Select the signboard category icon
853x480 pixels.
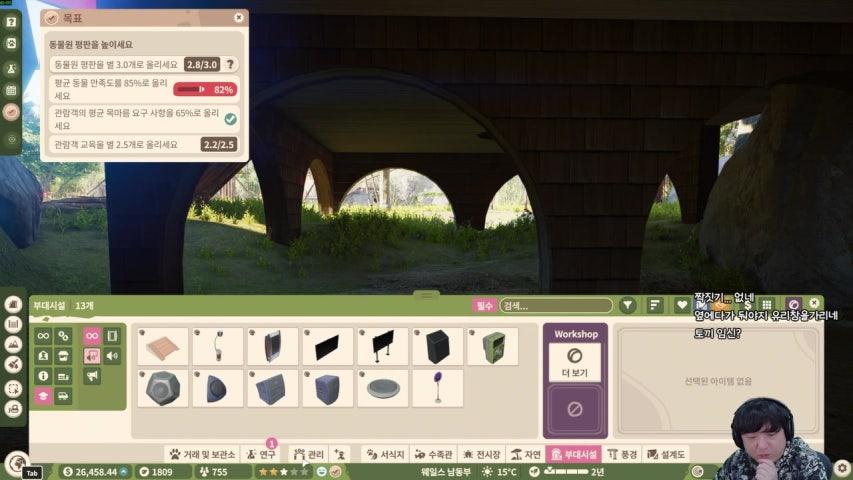pos(63,376)
